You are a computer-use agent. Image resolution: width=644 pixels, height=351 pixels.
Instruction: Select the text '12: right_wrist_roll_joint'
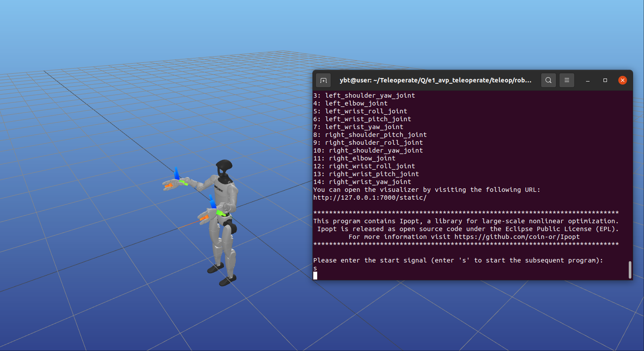click(364, 166)
